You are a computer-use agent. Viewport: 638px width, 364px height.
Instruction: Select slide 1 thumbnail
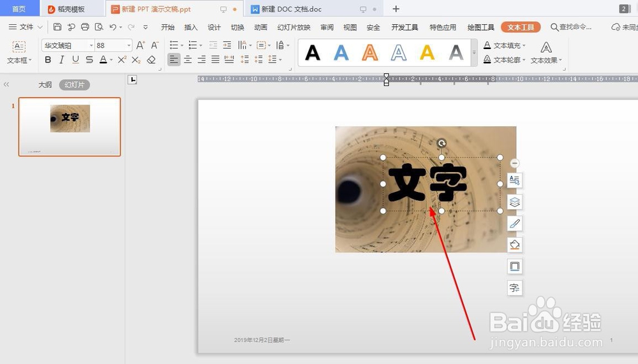pos(70,126)
